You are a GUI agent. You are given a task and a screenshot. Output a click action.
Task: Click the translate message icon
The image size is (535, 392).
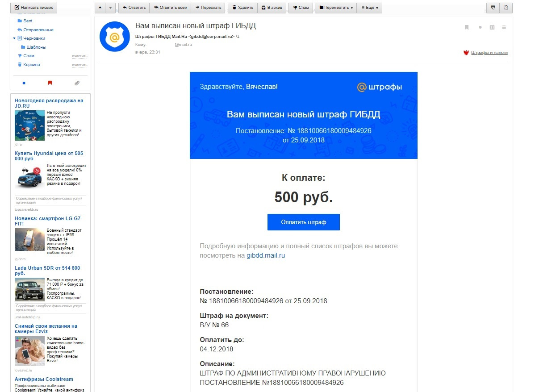pos(506,8)
